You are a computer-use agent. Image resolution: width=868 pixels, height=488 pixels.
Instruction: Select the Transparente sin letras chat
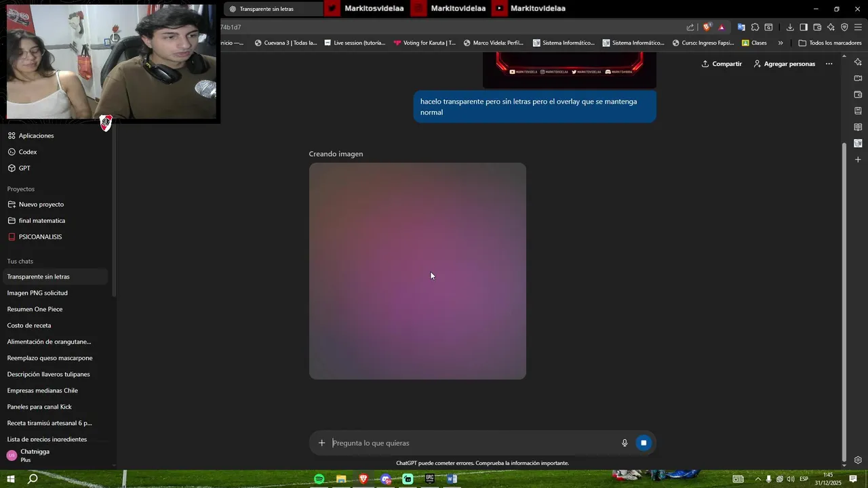[x=56, y=277]
